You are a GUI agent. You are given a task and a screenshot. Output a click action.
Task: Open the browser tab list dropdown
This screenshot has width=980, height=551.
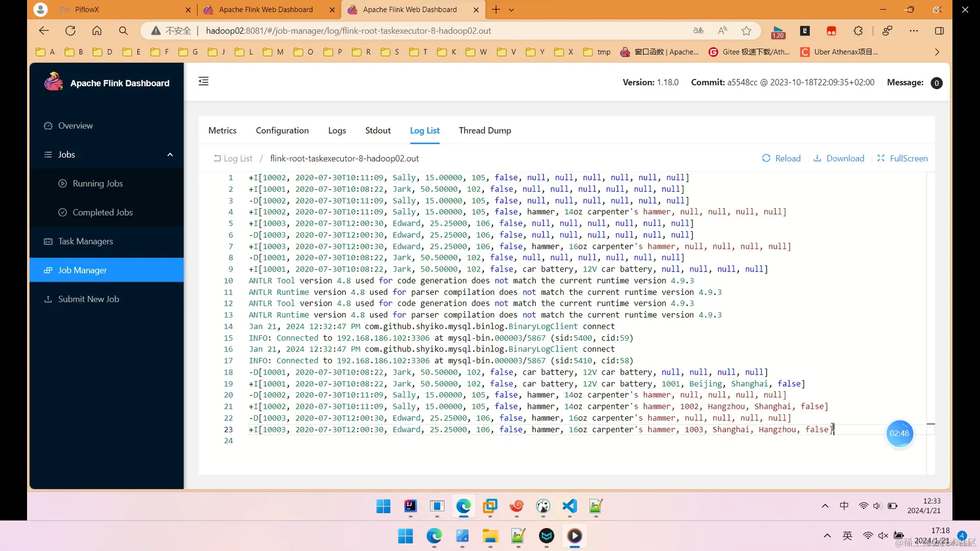tap(511, 10)
